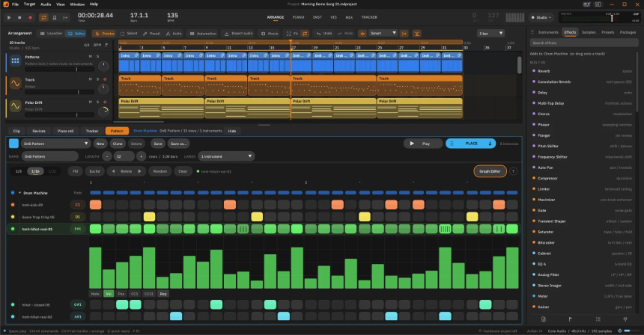Click the Euclid button
Screen dimensions: 644x335
tap(94, 171)
